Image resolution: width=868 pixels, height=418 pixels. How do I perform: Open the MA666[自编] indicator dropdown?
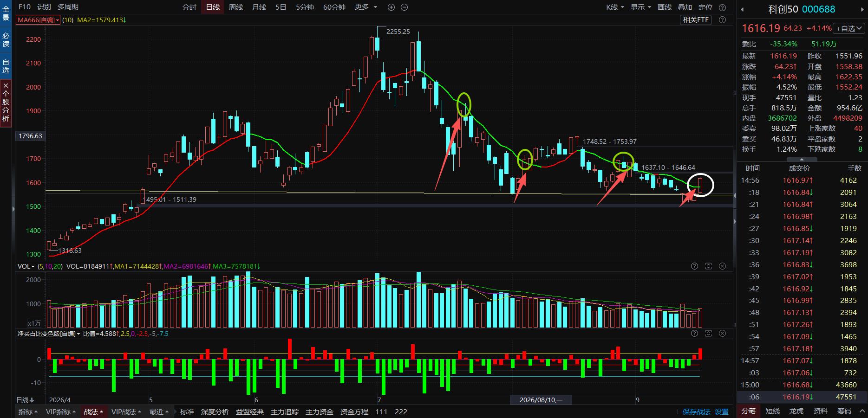click(39, 20)
